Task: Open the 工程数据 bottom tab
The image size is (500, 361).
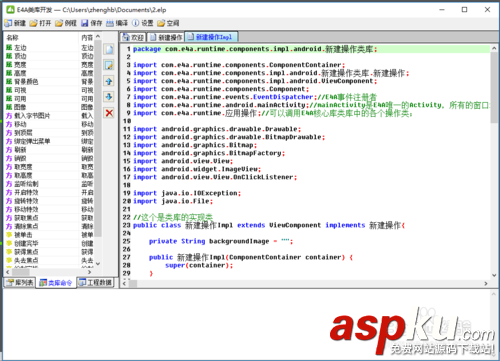Action: [x=95, y=283]
